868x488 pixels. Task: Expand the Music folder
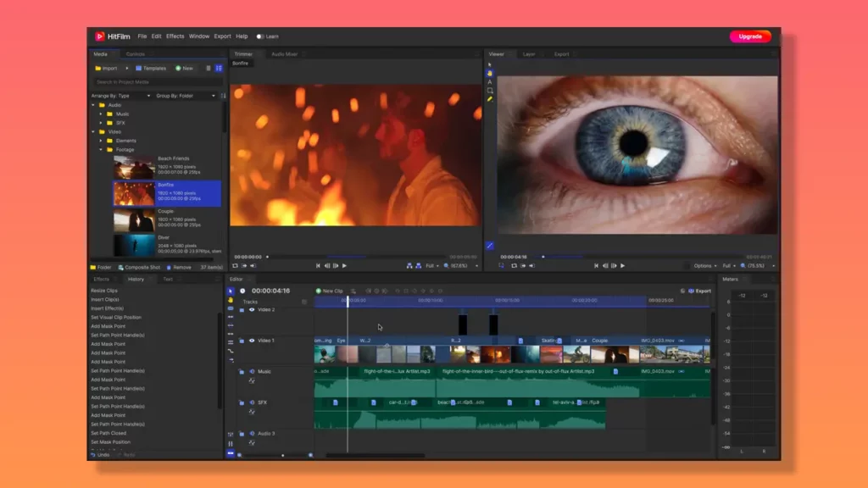click(101, 114)
